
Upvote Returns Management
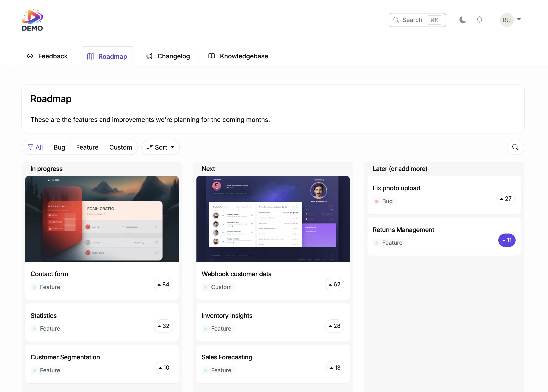coord(507,240)
